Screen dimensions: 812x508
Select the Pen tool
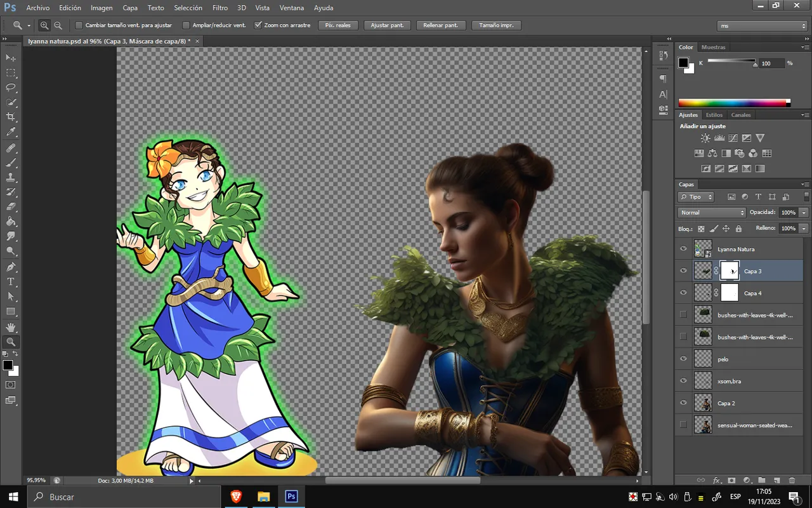click(11, 267)
